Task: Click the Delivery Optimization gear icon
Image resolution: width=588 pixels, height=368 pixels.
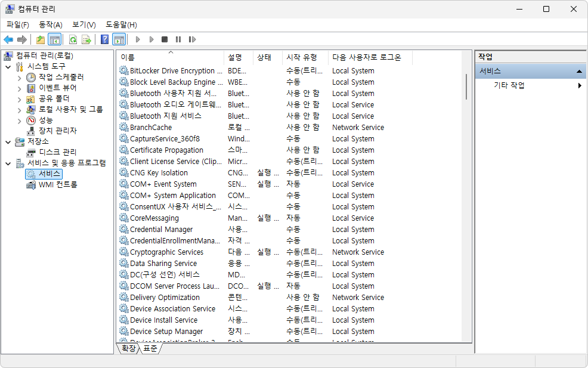Action: (124, 297)
